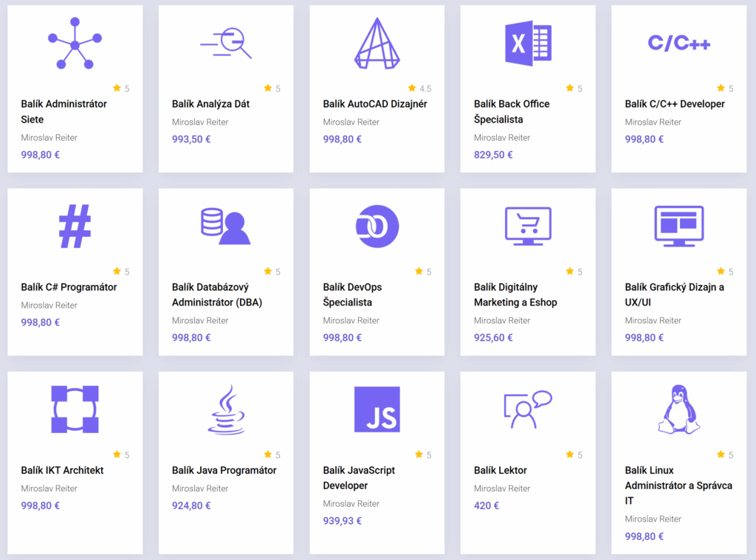Image resolution: width=756 pixels, height=560 pixels.
Task: Click the C/C++ logo icon
Action: pyautogui.click(x=678, y=44)
